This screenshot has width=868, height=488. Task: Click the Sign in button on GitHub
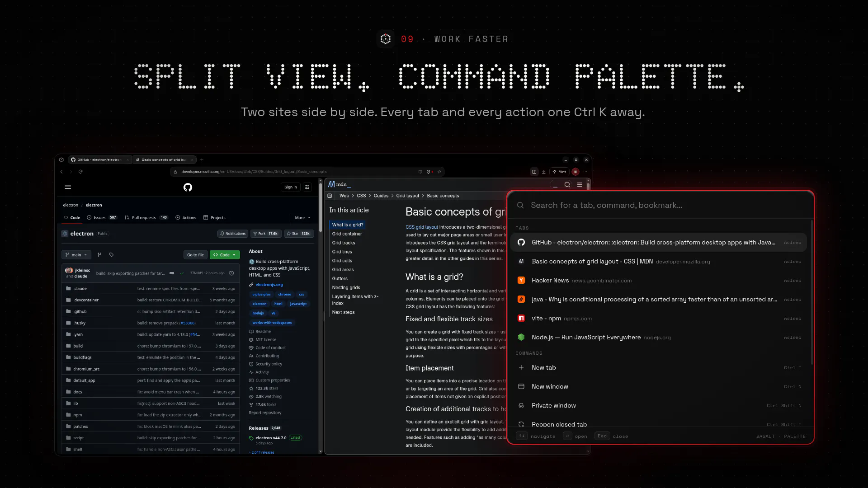(291, 187)
